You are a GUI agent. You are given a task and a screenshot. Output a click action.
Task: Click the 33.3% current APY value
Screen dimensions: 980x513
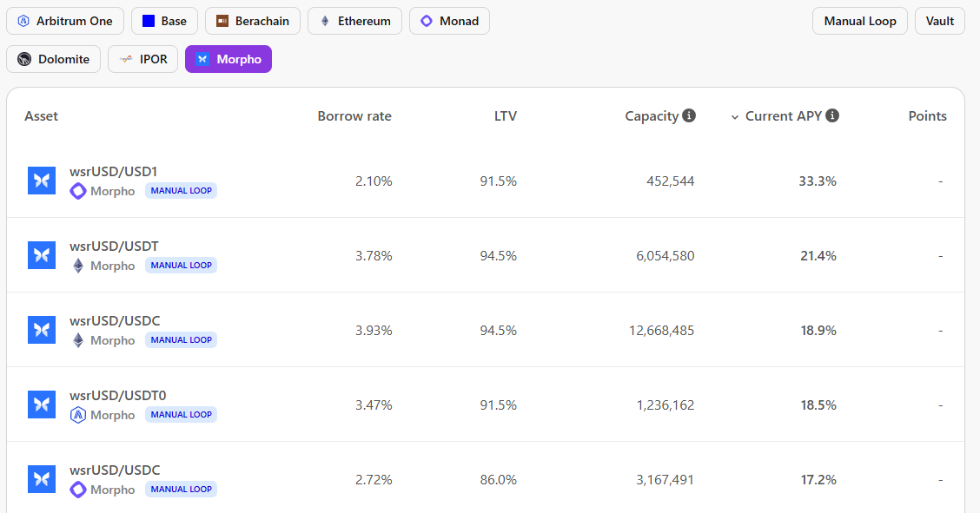818,181
